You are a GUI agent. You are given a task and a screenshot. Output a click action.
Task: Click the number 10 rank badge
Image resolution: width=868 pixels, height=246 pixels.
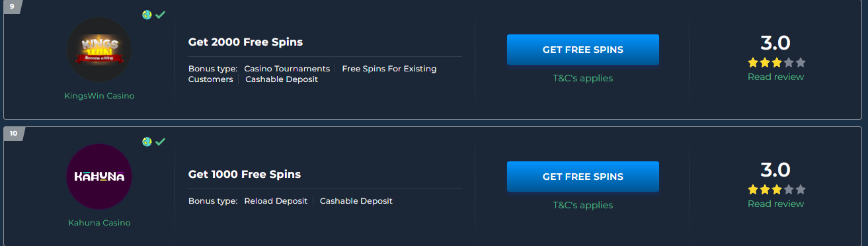coord(13,134)
